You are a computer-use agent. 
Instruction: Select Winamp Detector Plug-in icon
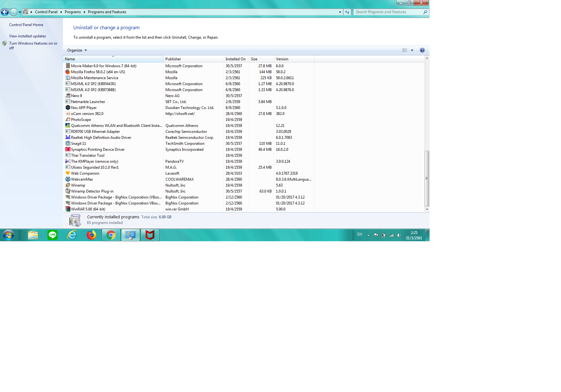(x=68, y=191)
